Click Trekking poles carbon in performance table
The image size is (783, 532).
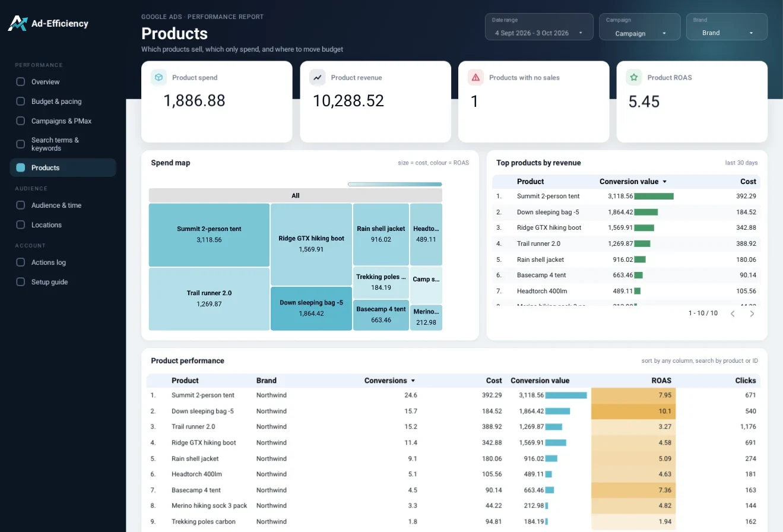pos(204,522)
